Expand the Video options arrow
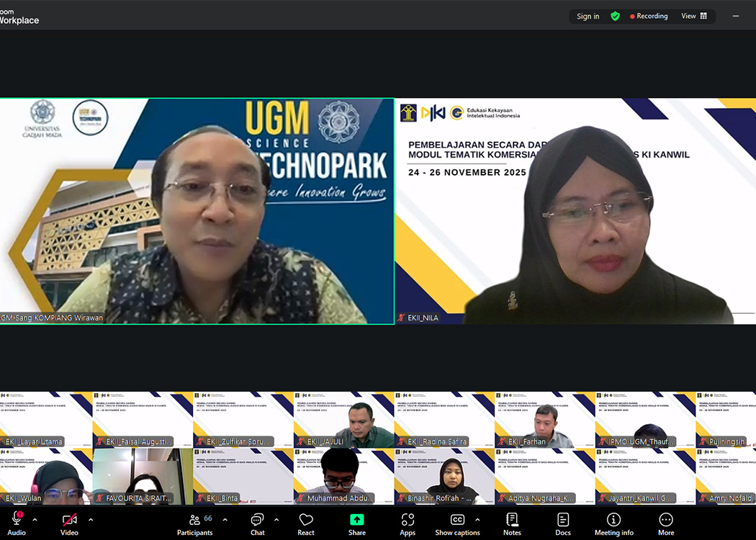This screenshot has width=756, height=540. (x=91, y=519)
